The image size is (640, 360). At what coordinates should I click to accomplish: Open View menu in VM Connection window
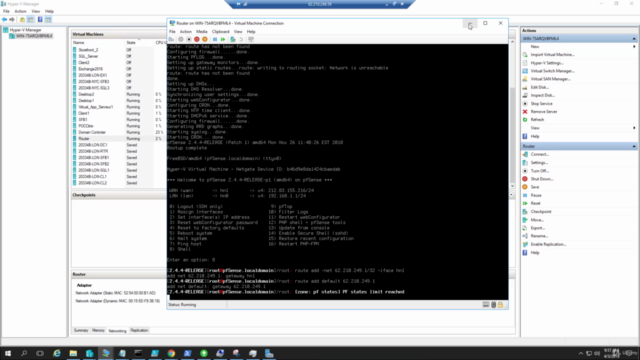[x=238, y=31]
